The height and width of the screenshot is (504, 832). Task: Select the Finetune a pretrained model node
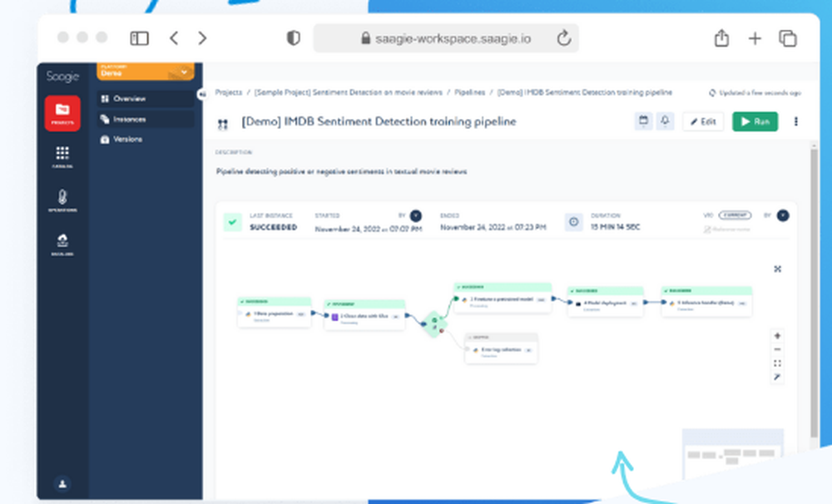click(503, 299)
